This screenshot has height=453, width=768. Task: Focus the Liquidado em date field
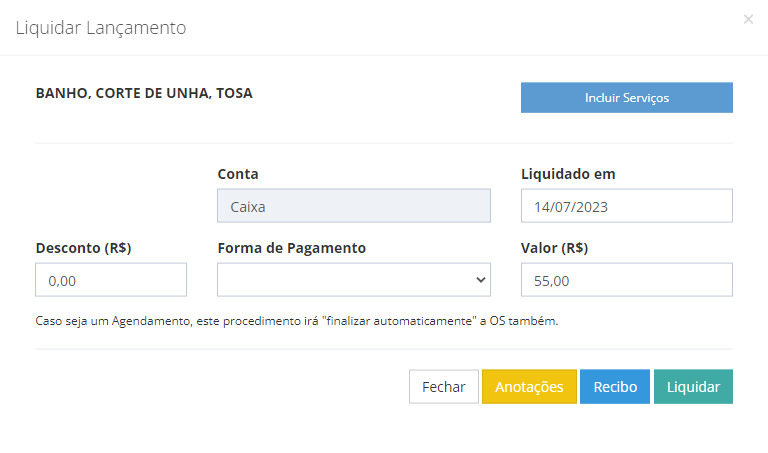coord(626,206)
